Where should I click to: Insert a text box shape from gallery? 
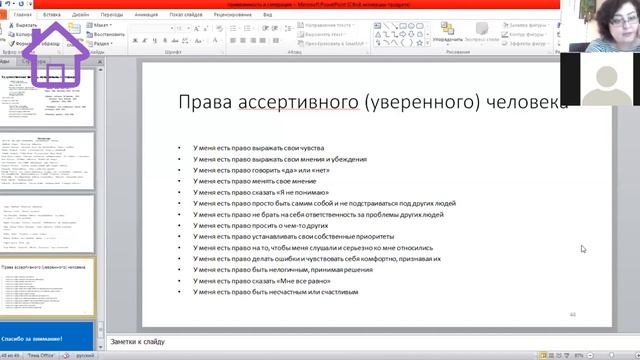point(378,26)
